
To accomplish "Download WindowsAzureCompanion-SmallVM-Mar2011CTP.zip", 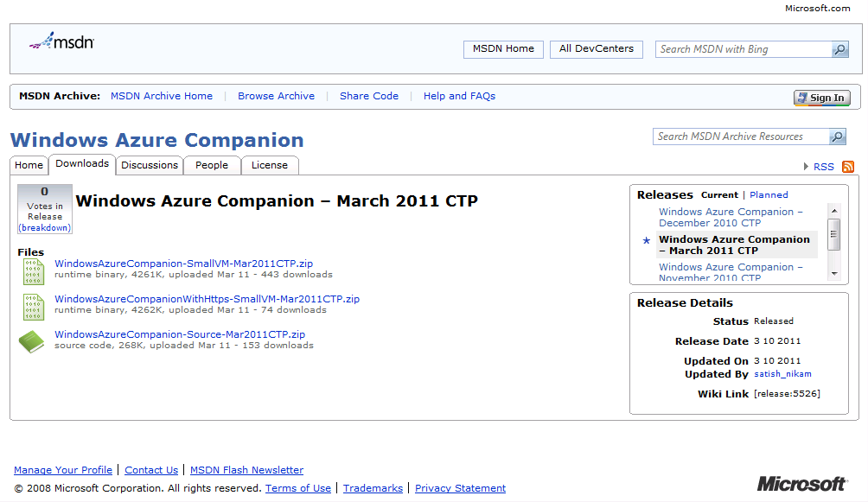I will 184,264.
